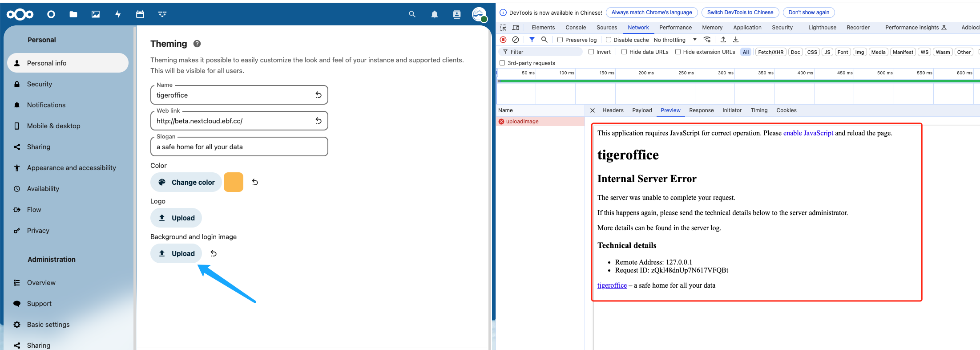Open the unified search magnifier icon

tap(412, 15)
